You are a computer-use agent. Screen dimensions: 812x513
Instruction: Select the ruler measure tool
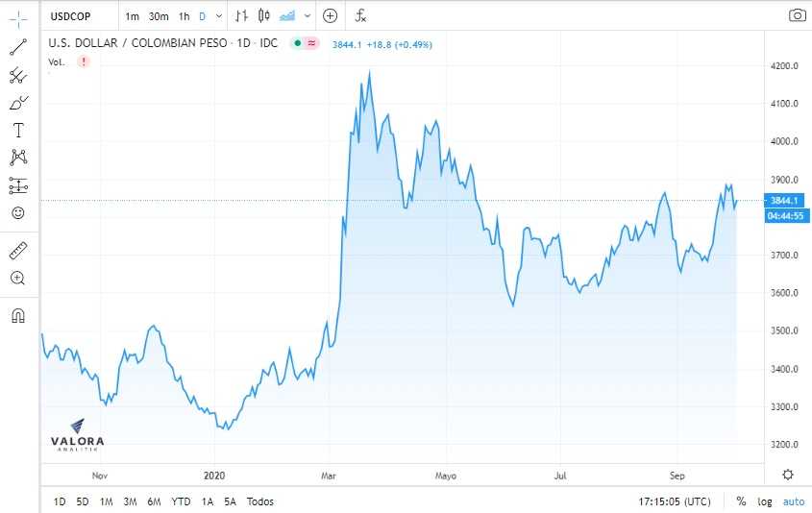pyautogui.click(x=18, y=251)
